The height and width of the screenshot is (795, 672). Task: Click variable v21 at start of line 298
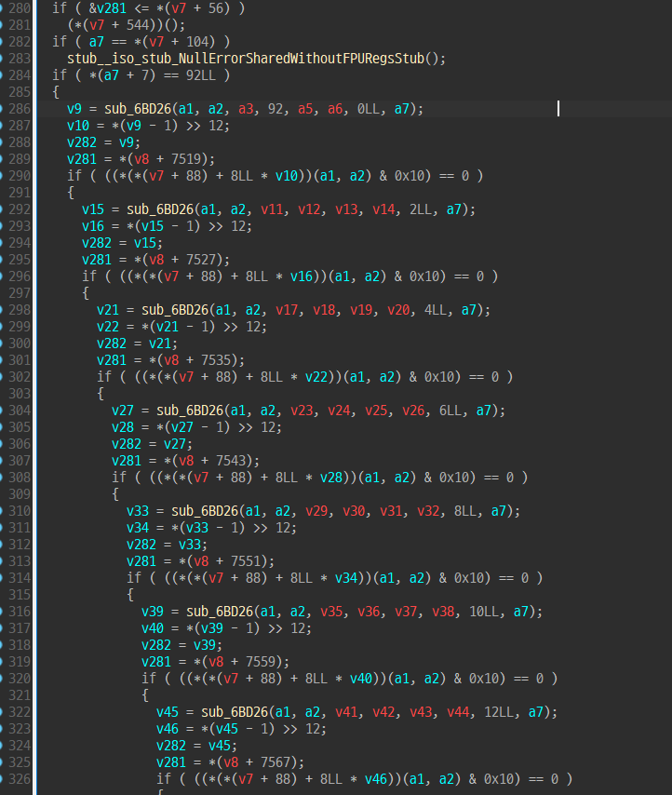[x=107, y=309]
